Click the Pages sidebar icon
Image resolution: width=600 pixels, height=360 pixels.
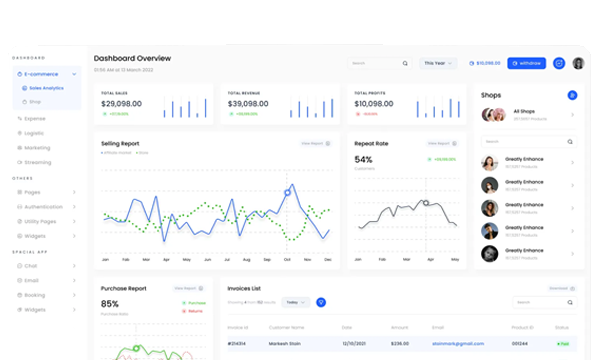click(x=20, y=192)
